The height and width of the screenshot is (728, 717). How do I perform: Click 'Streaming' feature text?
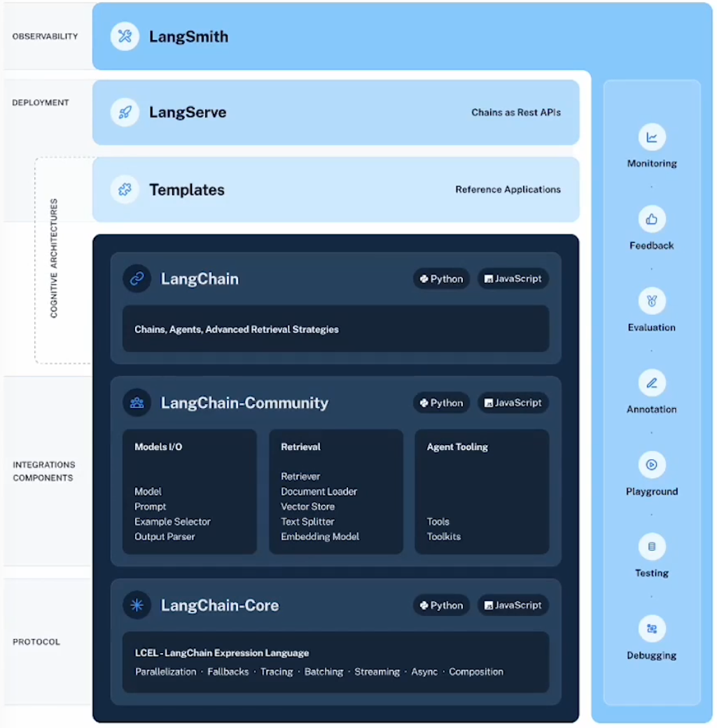[377, 672]
